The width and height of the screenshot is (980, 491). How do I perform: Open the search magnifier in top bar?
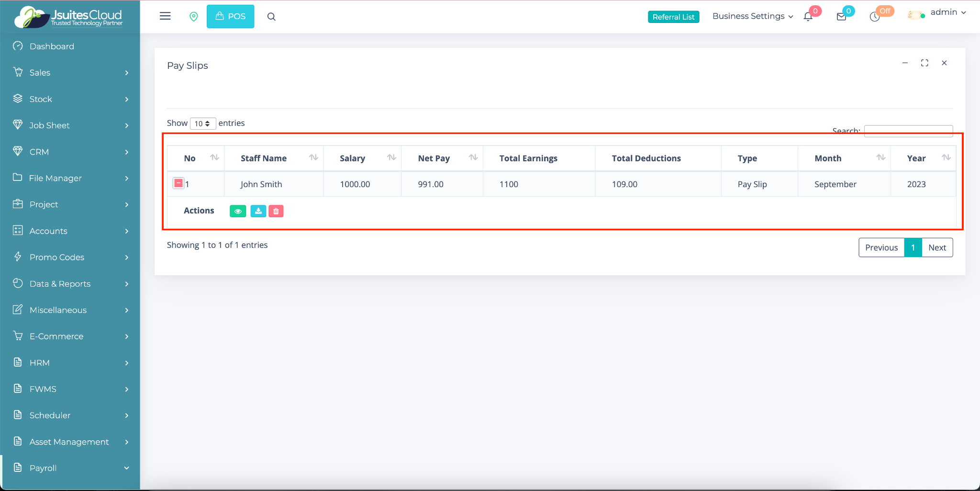[x=271, y=17]
